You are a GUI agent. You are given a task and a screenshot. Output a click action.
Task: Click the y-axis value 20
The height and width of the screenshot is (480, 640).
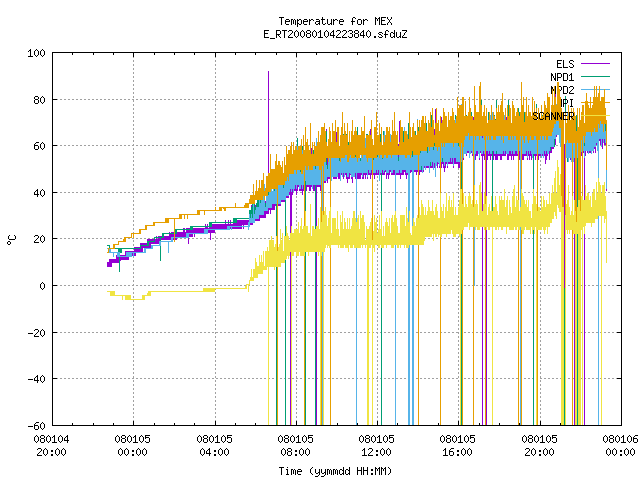(x=39, y=239)
